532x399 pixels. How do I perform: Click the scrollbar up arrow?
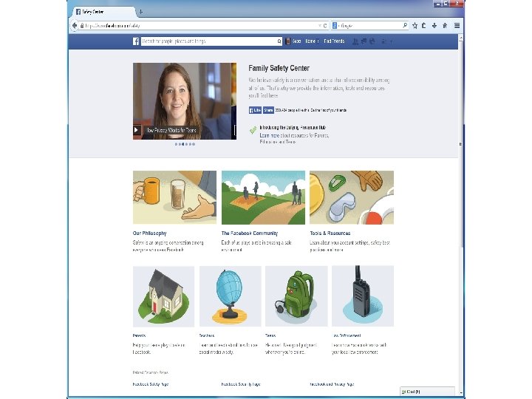coord(461,38)
